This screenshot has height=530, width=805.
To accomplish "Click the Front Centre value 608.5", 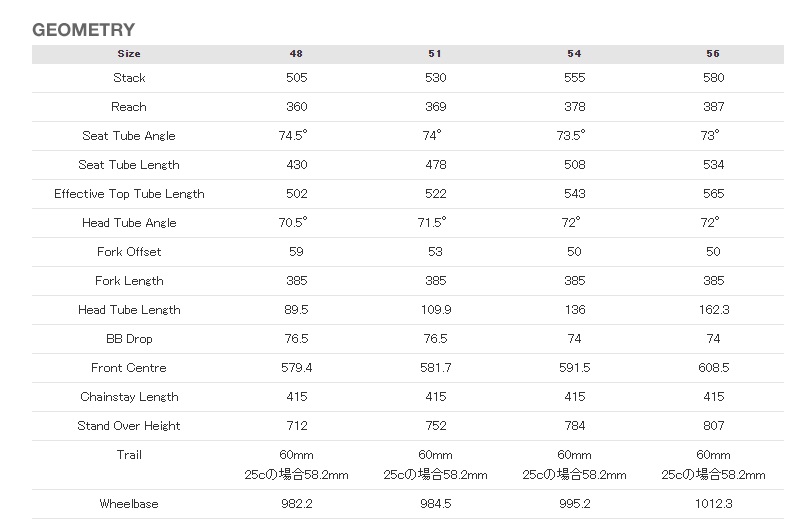I will tap(714, 368).
